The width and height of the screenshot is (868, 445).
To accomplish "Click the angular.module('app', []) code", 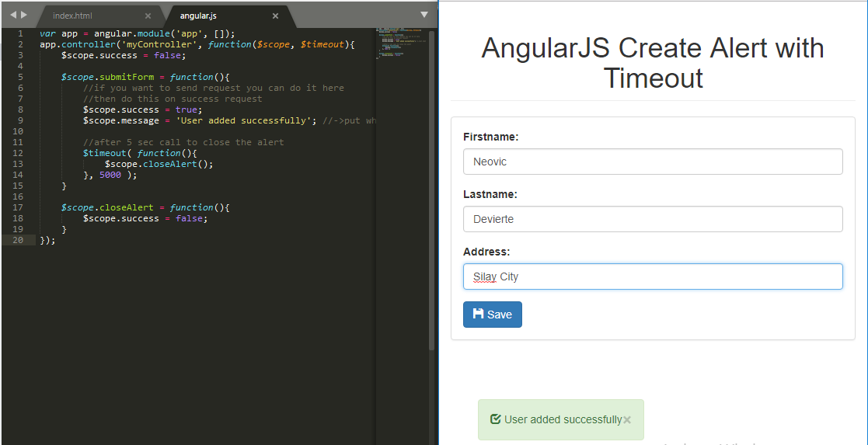I will pos(165,33).
